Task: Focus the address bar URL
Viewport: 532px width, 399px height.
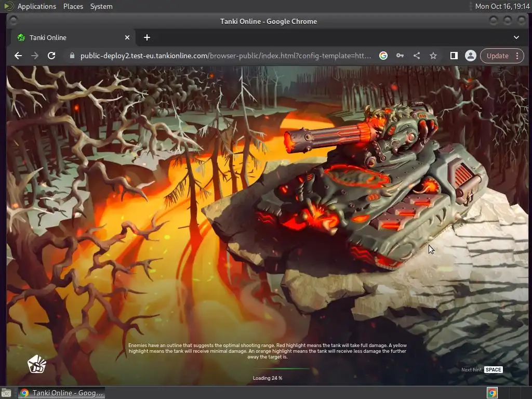Action: click(225, 56)
